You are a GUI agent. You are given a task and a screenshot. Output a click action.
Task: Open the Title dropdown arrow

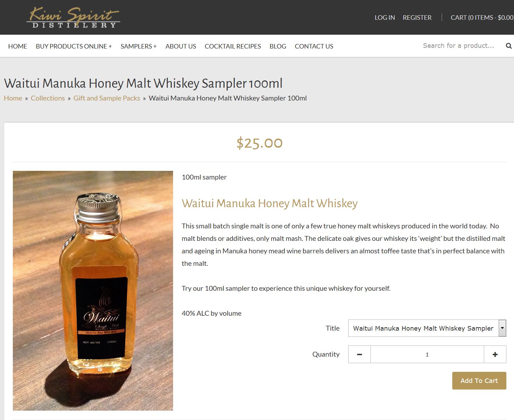point(502,328)
